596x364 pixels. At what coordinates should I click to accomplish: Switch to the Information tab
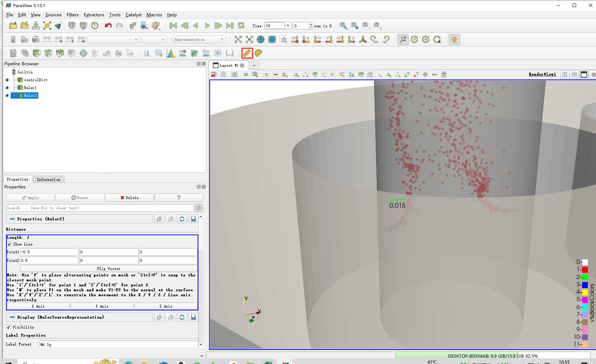coord(48,180)
